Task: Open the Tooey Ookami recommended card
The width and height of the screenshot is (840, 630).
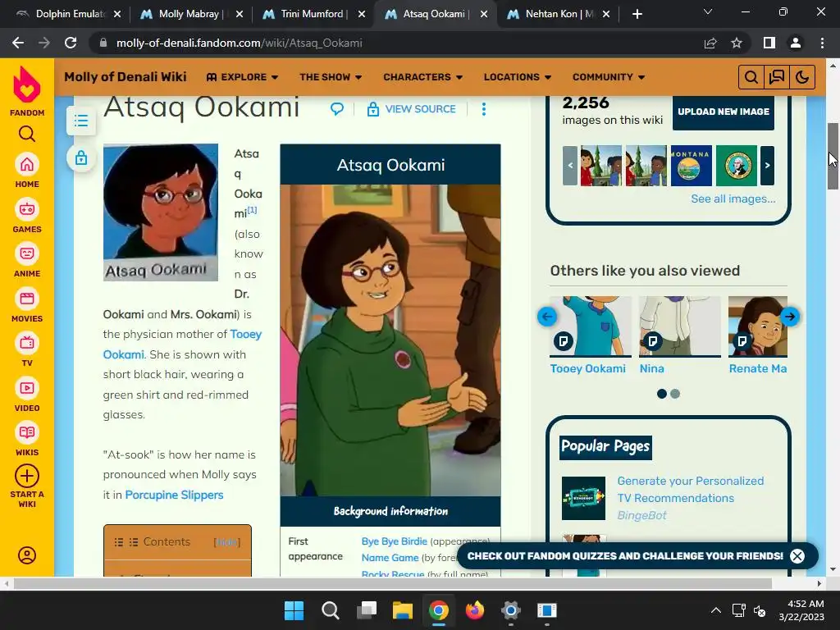Action: tap(591, 336)
